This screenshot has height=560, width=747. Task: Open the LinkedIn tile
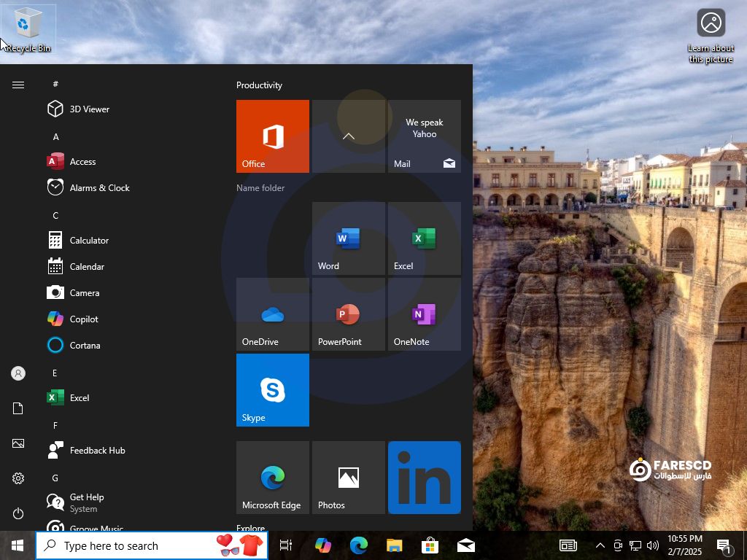425,478
